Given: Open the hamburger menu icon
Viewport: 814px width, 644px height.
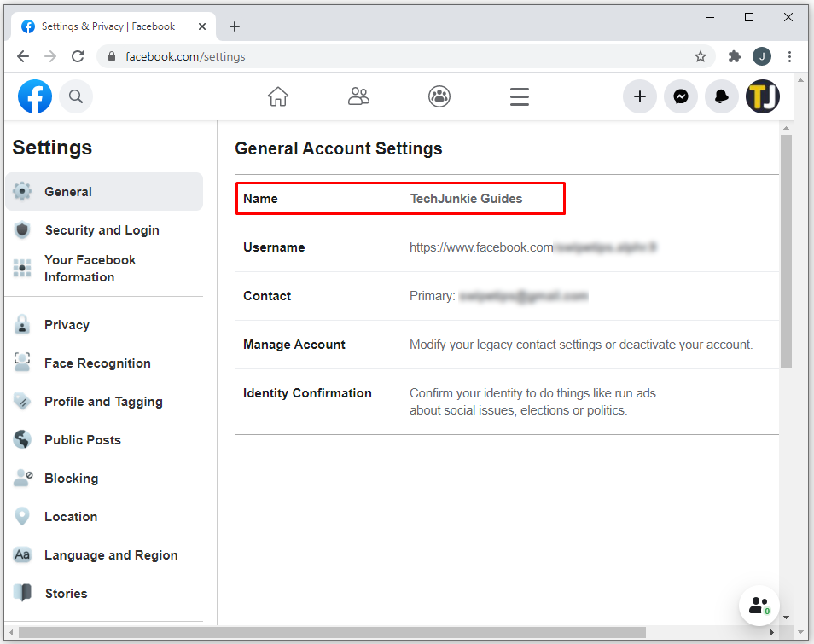Looking at the screenshot, I should [x=520, y=96].
